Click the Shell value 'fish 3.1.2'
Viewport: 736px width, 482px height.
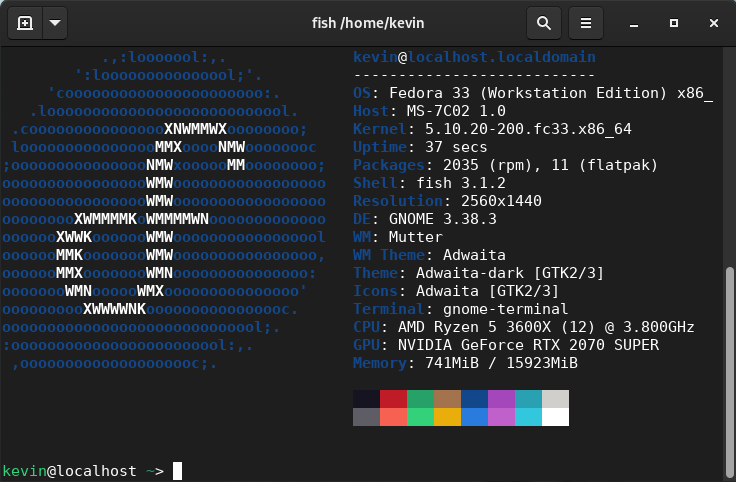(x=461, y=183)
